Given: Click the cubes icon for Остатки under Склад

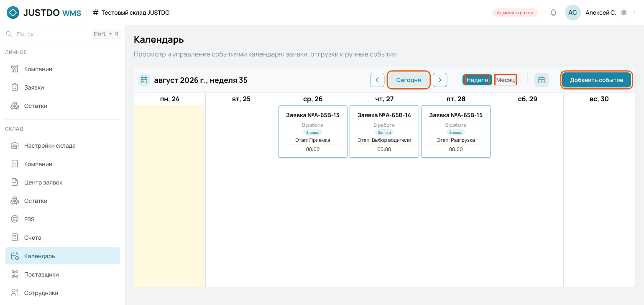Looking at the screenshot, I should 15,201.
